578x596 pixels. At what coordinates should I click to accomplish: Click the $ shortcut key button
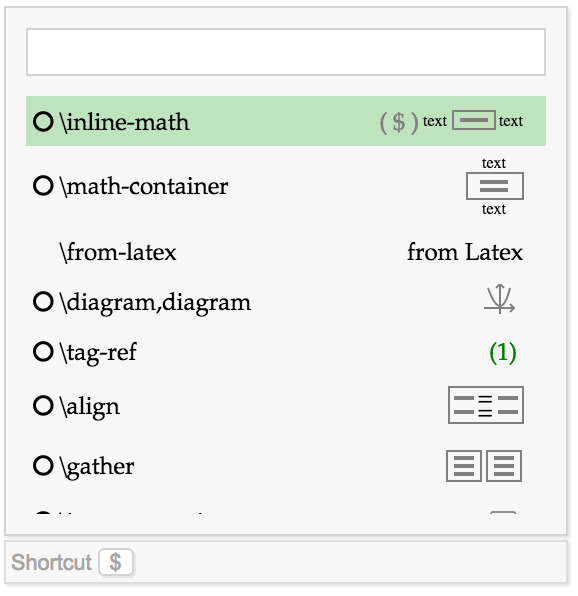(x=116, y=562)
